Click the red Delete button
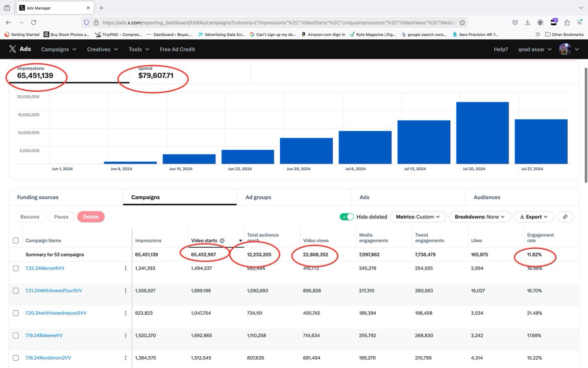Viewport: 588px width, 368px height. click(91, 217)
